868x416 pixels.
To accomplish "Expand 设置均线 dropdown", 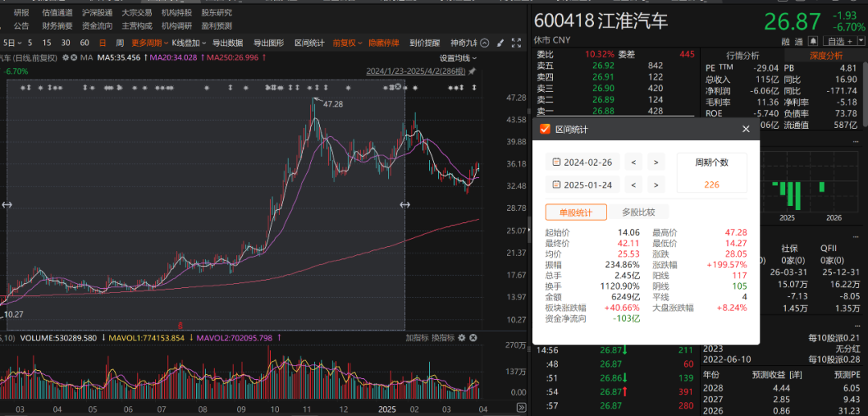I will 458,58.
